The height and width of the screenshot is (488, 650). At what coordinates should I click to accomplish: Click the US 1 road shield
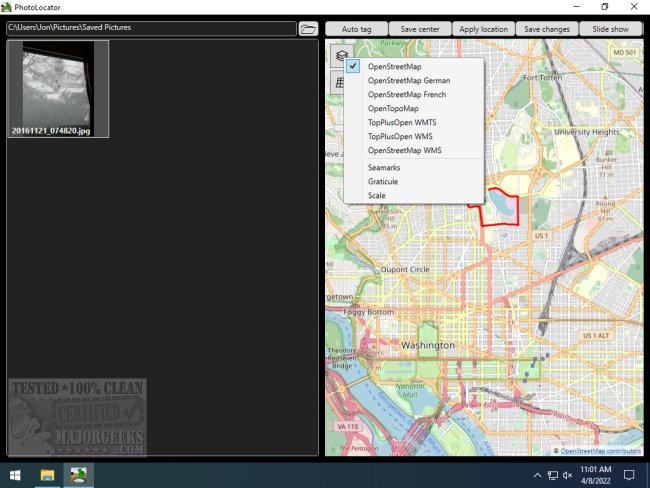(x=541, y=236)
